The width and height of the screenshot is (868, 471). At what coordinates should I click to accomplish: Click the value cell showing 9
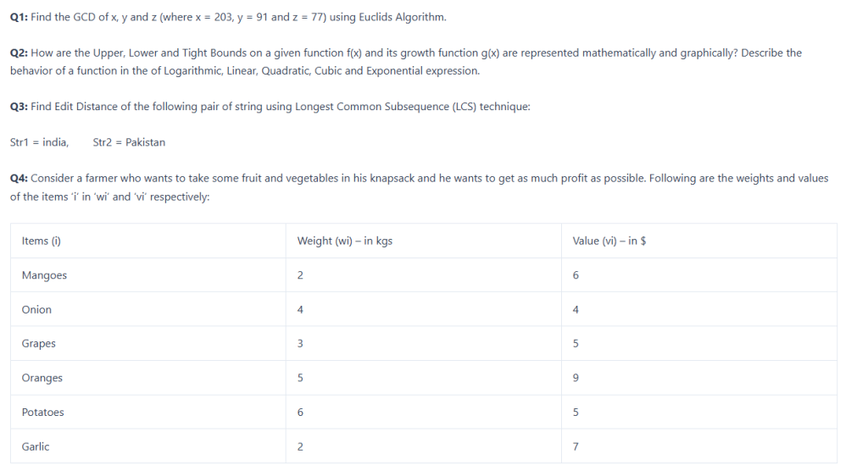(x=576, y=379)
